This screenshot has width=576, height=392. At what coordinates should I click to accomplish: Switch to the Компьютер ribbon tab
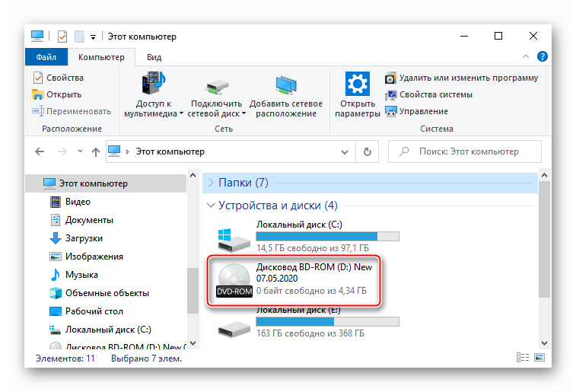(101, 57)
